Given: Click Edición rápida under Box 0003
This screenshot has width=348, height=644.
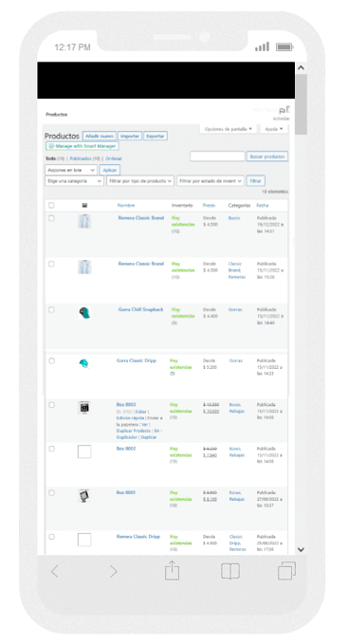Looking at the screenshot, I should [x=130, y=418].
